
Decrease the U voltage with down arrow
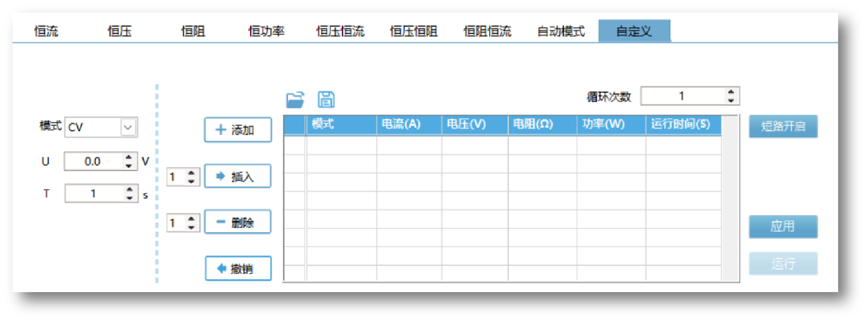pyautogui.click(x=129, y=166)
